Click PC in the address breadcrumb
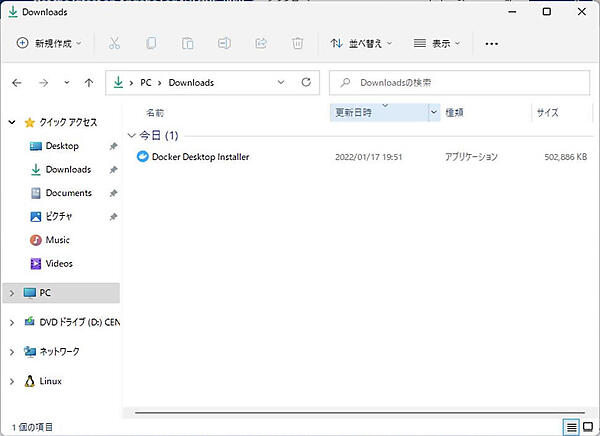This screenshot has width=600, height=436. click(146, 82)
